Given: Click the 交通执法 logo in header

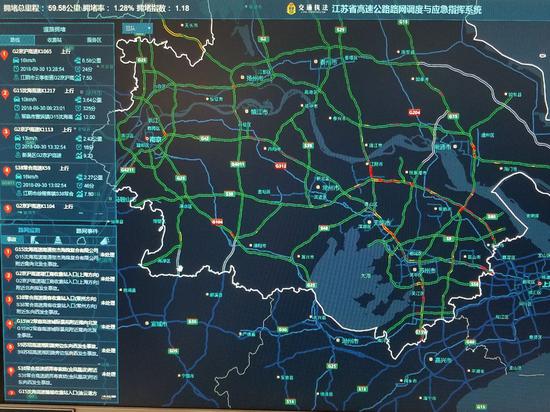Looking at the screenshot, I should [x=306, y=8].
